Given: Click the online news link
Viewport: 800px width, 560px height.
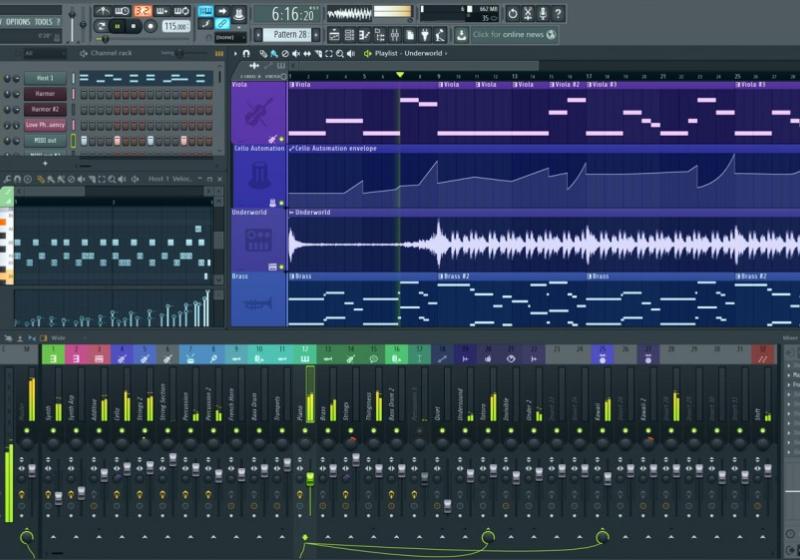Looking at the screenshot, I should tap(515, 34).
